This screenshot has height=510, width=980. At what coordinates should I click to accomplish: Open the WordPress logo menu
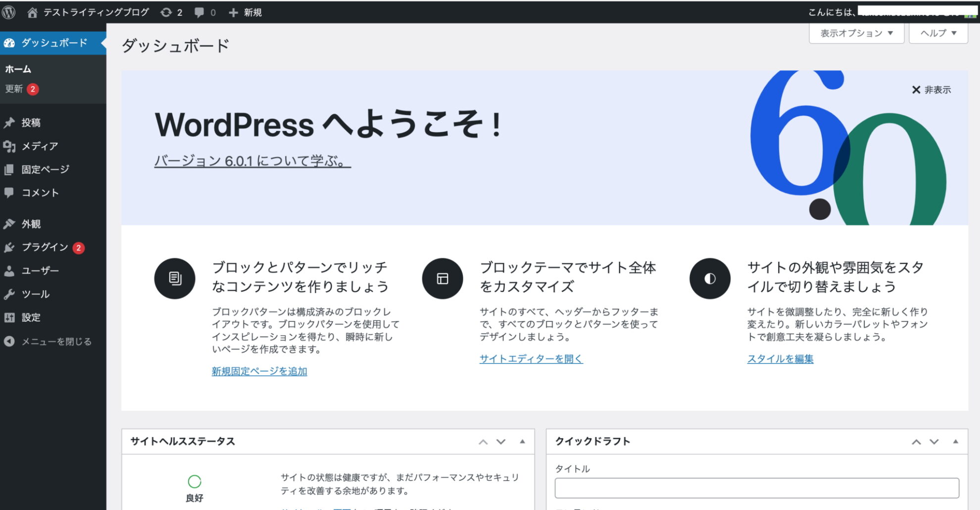click(x=8, y=12)
